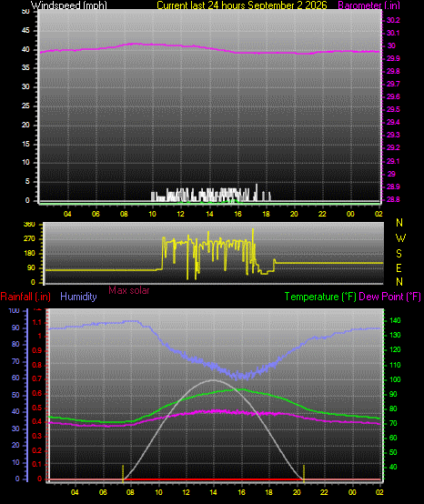Click the 12 hour label under windspeed chart
The width and height of the screenshot is (424, 504).
coord(181,214)
